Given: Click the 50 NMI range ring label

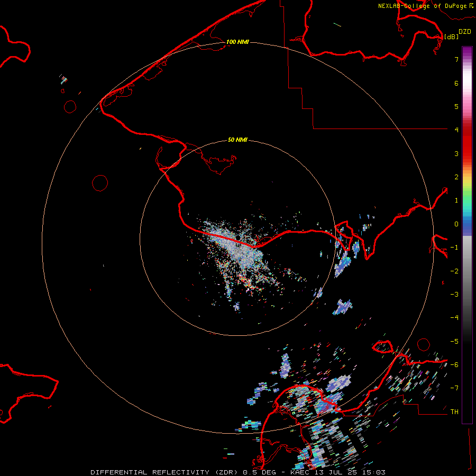Looking at the screenshot, I should click(x=237, y=140).
